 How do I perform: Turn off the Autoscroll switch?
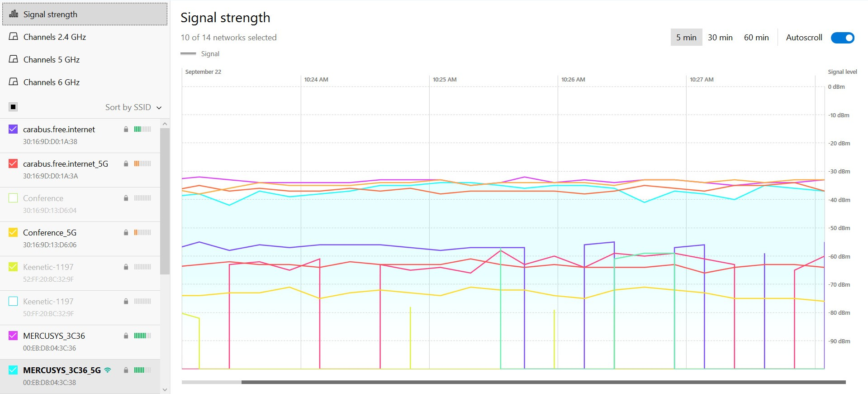coord(842,38)
